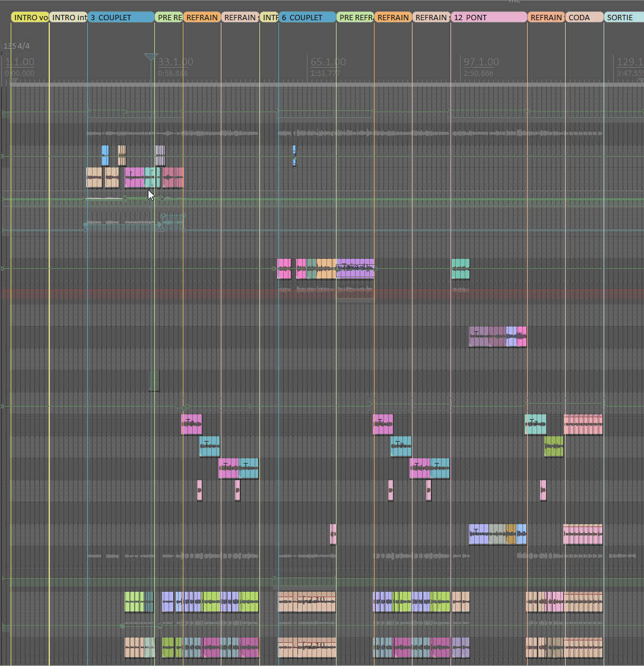Click ruler position 33.1.00
This screenshot has width=644, height=666.
point(176,62)
